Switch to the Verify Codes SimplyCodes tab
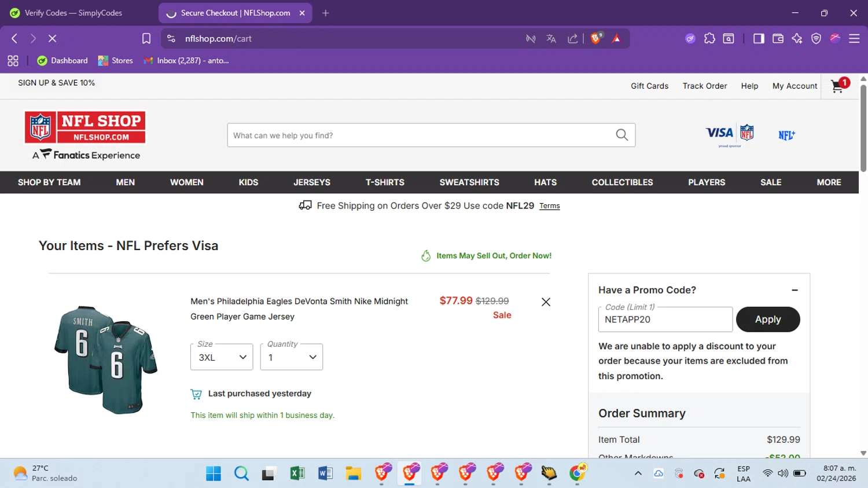Viewport: 868px width, 488px height. (73, 13)
